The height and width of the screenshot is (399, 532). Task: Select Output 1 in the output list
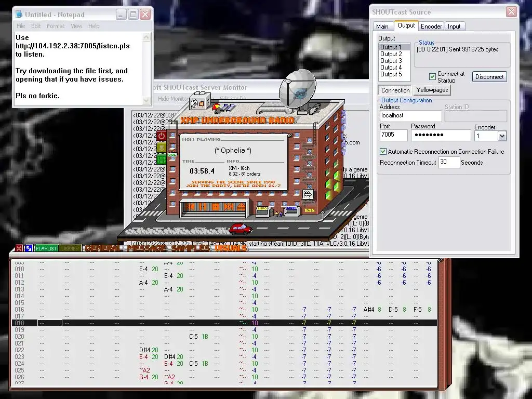[394, 47]
